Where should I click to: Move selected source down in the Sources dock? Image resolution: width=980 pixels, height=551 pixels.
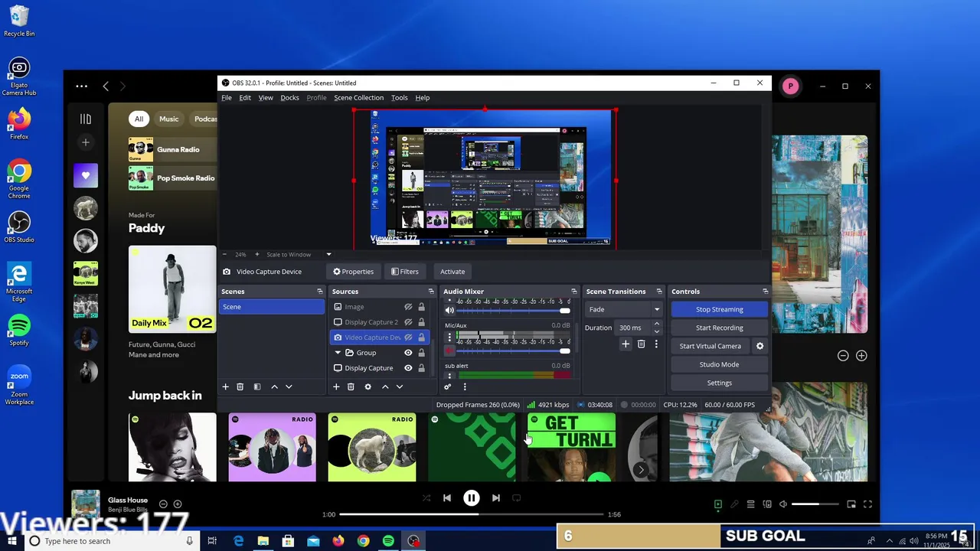[x=400, y=386]
